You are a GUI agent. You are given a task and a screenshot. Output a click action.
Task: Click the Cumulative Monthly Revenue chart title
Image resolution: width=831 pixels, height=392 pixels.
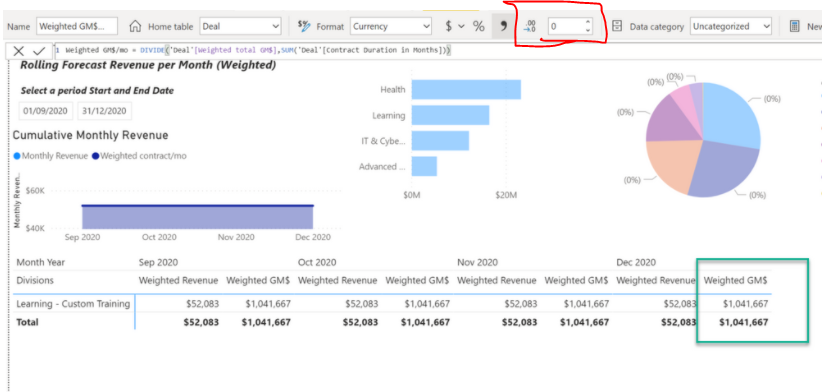tap(91, 135)
